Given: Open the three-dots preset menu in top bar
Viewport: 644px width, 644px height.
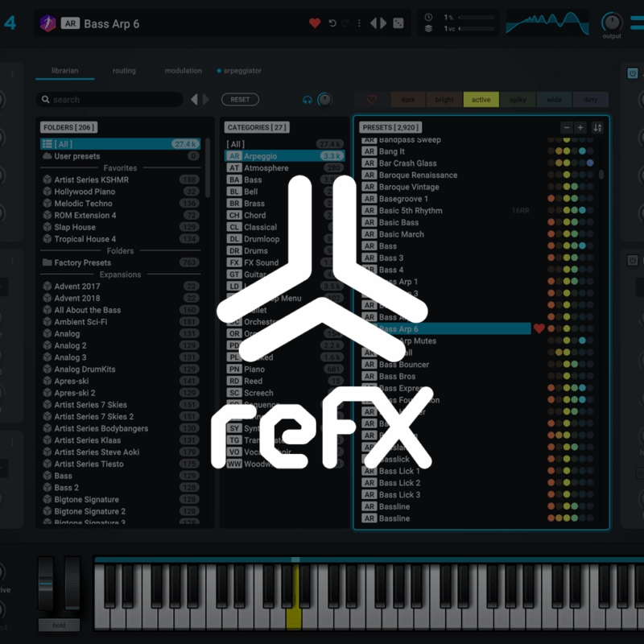Looking at the screenshot, I should coord(359,23).
